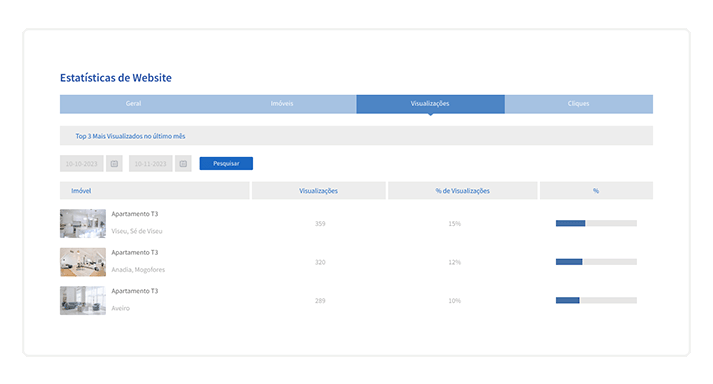
Task: Click the progress bar in the 359 views row
Action: pos(596,223)
